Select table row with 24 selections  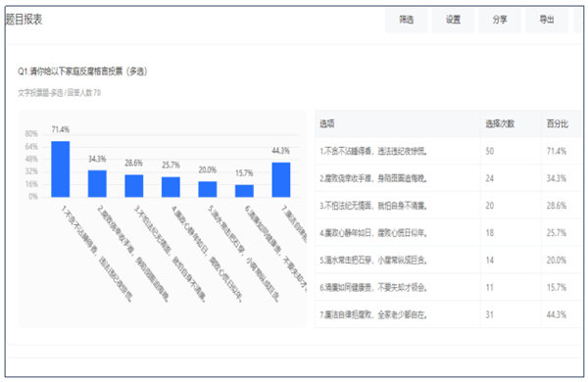(x=448, y=178)
